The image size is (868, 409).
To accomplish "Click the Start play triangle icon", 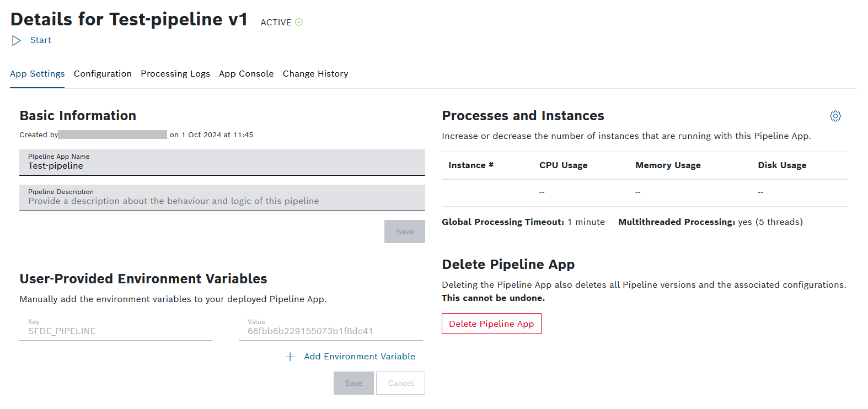I will [17, 40].
